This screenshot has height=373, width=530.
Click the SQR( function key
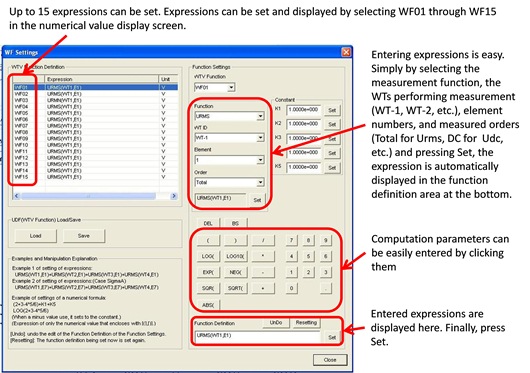208,288
